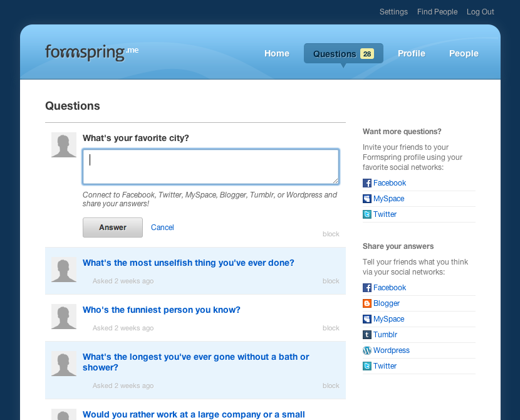Open the Home tab
This screenshot has width=520, height=420.
pos(277,53)
